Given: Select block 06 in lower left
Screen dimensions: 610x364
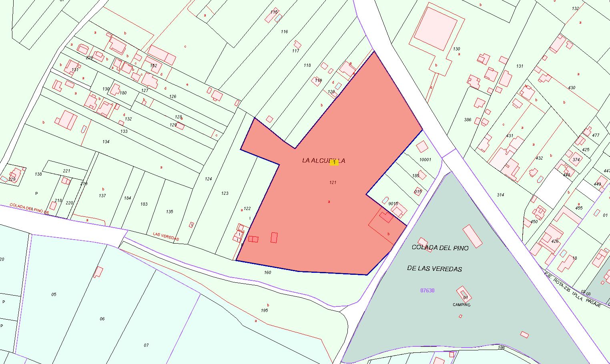Looking at the screenshot, I should point(102,319).
